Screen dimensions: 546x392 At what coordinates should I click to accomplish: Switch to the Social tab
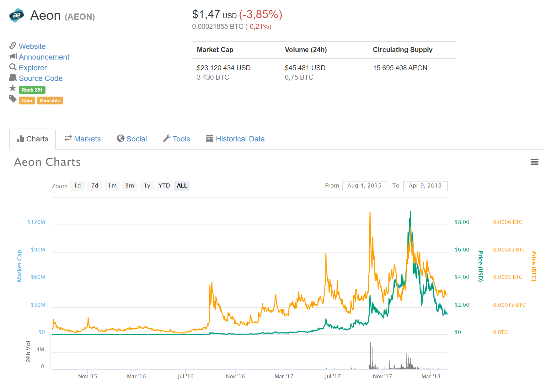(132, 139)
